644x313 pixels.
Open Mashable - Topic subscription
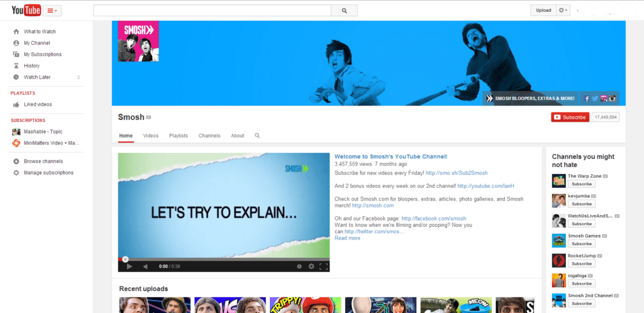(x=43, y=132)
